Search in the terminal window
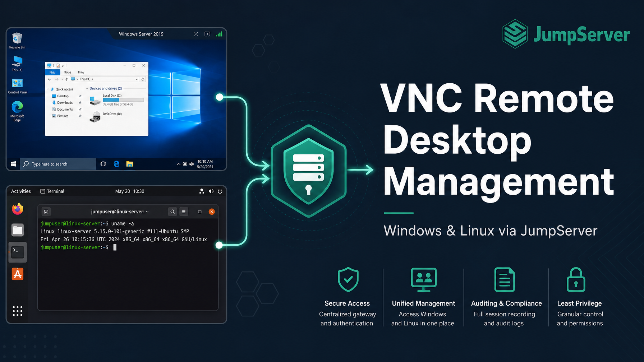644x362 pixels. [x=172, y=212]
